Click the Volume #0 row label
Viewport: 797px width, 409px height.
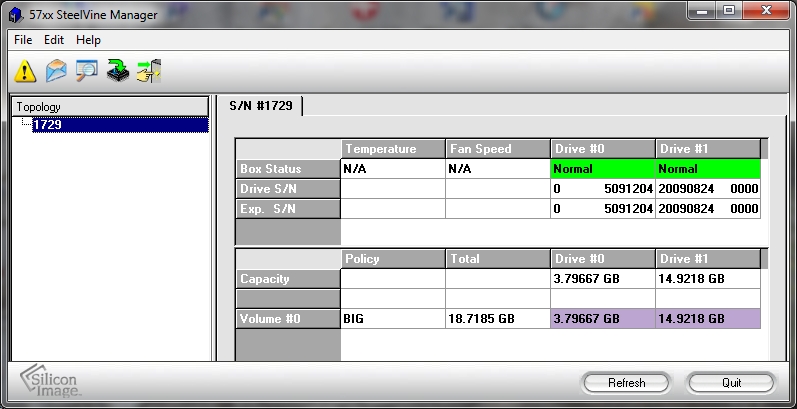point(288,319)
